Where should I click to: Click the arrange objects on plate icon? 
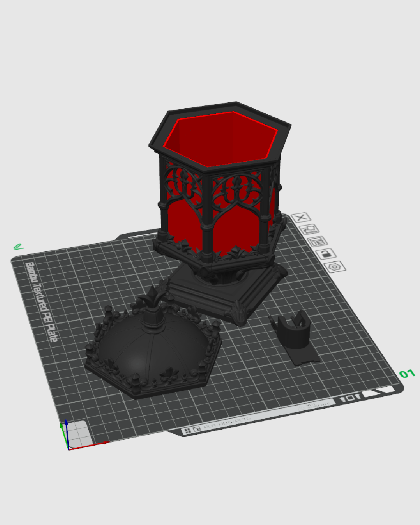pos(317,241)
